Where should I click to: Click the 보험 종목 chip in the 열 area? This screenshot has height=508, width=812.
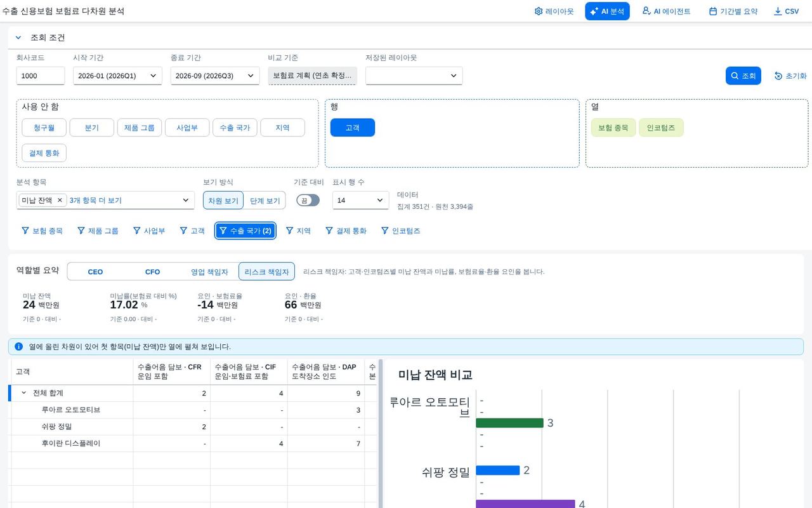pyautogui.click(x=613, y=128)
